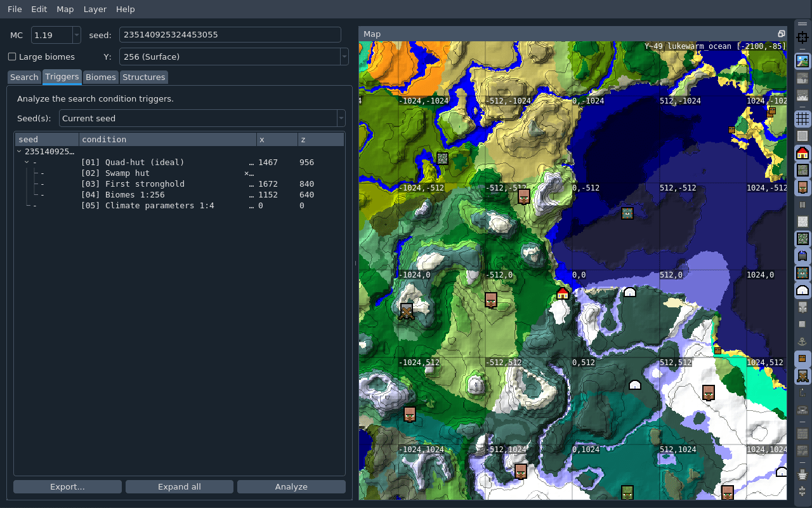This screenshot has height=508, width=812.
Task: Click village marker near -512,-512
Action: [x=524, y=196]
